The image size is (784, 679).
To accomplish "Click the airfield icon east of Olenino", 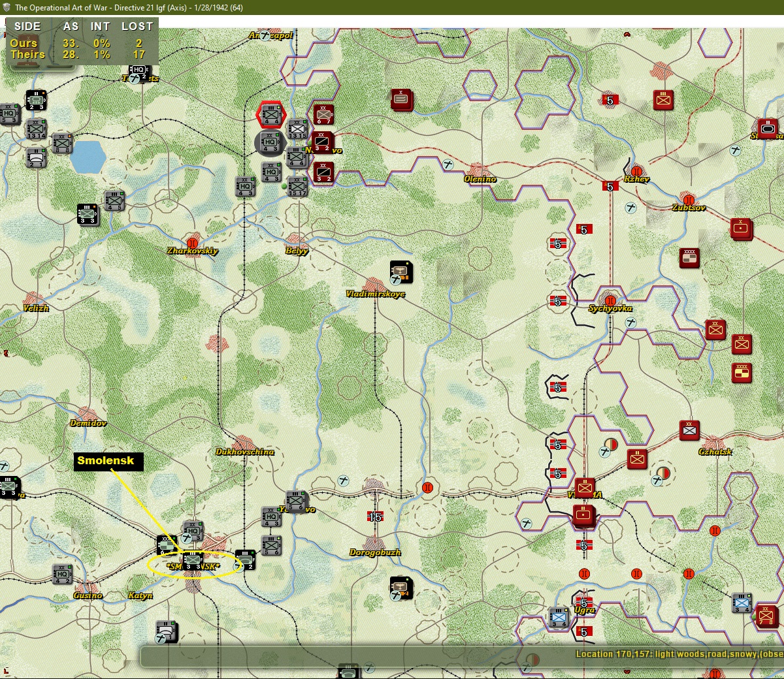I will 448,165.
